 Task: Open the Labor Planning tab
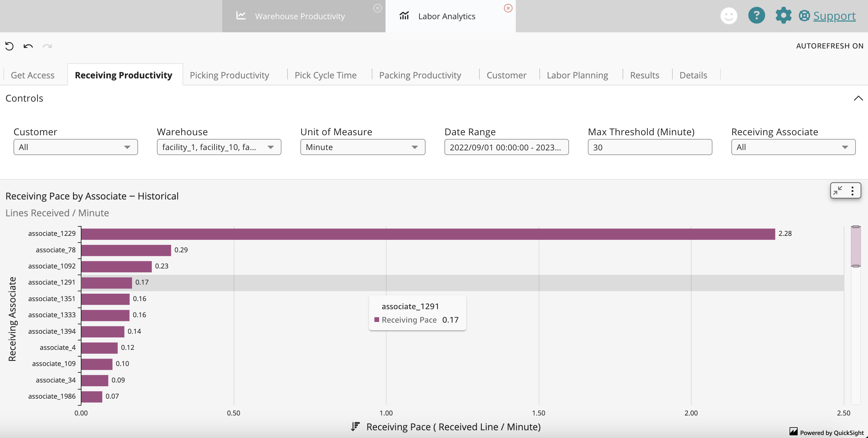pyautogui.click(x=577, y=75)
